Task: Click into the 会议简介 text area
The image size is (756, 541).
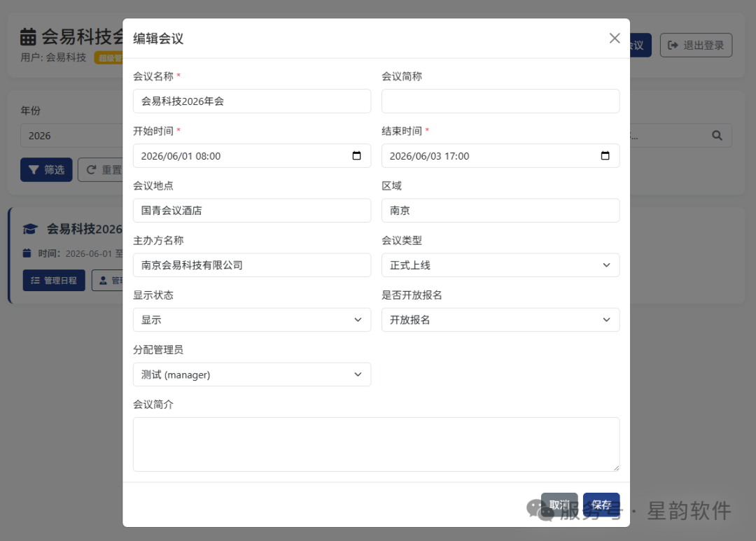Action: (x=376, y=444)
